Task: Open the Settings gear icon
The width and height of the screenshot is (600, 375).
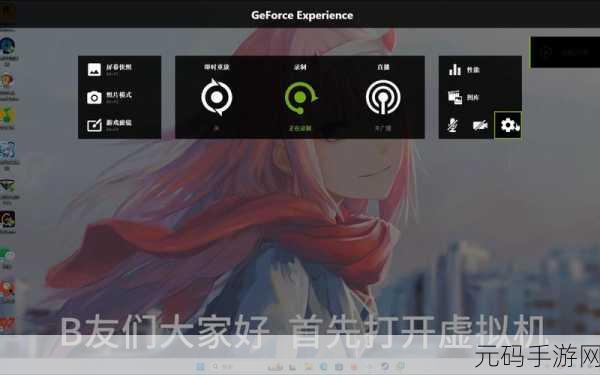Action: 508,125
